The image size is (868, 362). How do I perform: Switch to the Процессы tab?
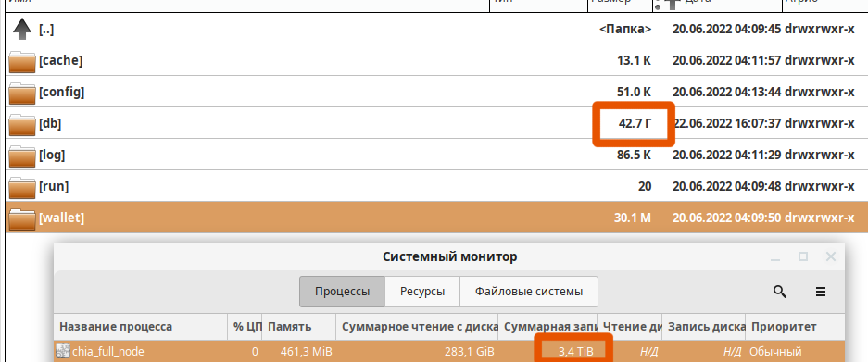point(342,291)
